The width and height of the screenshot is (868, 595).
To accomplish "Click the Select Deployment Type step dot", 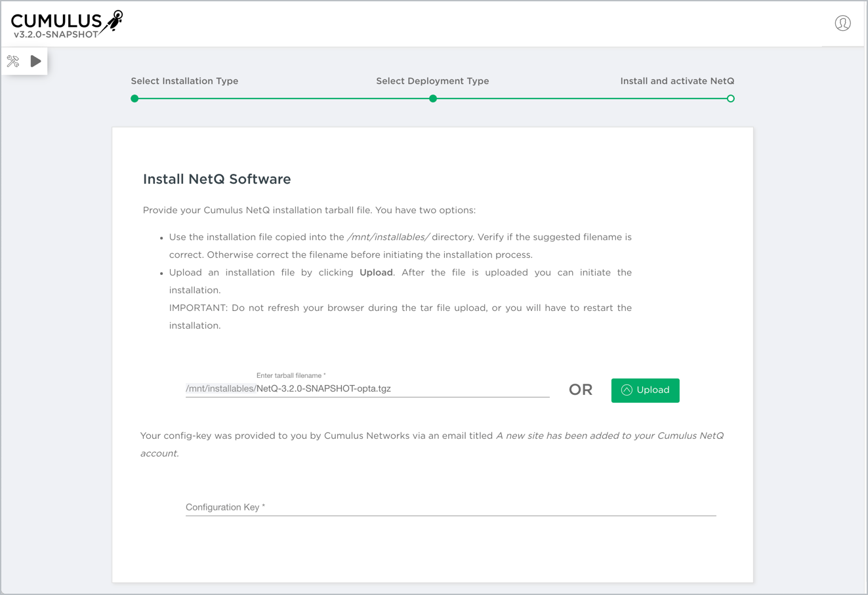I will coord(433,99).
